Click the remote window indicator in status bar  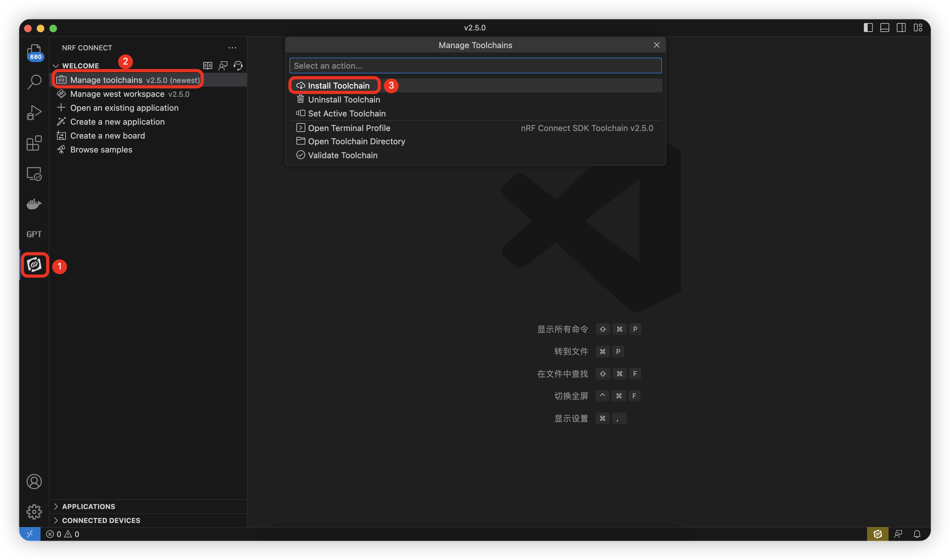(30, 534)
